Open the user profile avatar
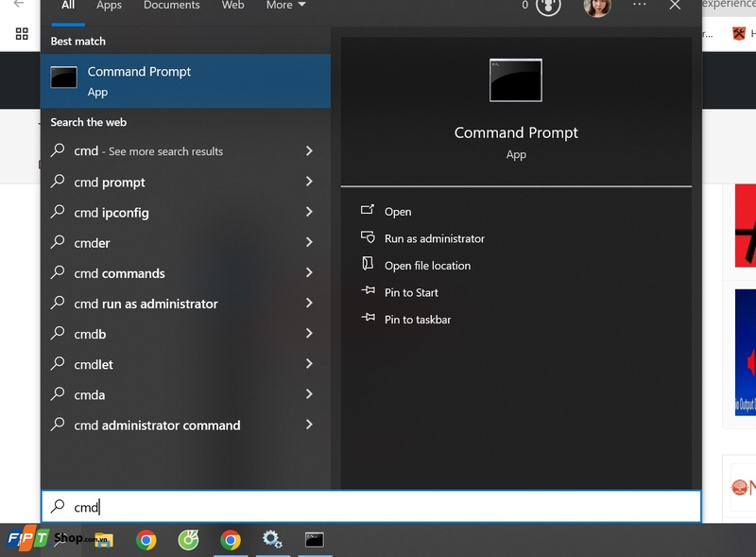The height and width of the screenshot is (557, 756). click(x=597, y=7)
